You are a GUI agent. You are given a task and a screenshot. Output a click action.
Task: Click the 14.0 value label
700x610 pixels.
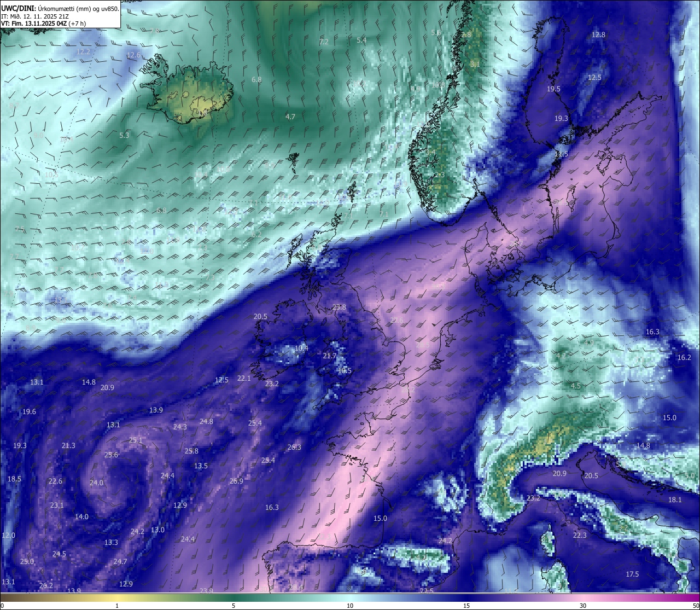(x=81, y=517)
